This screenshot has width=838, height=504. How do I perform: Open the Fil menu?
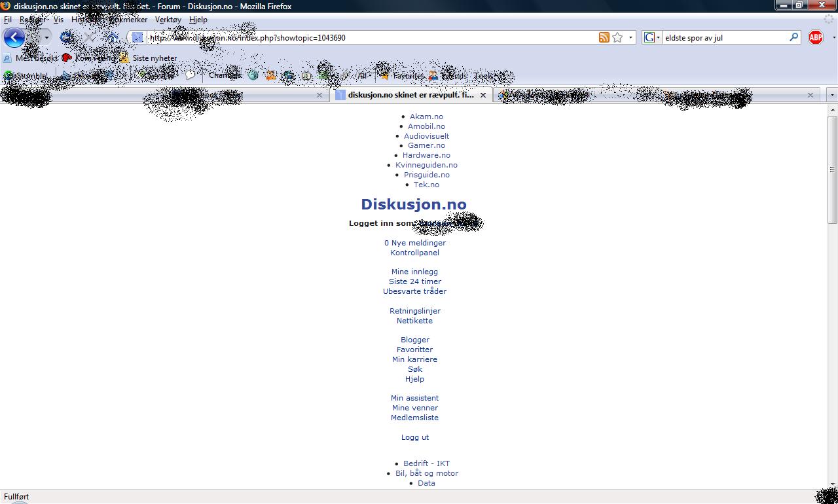coord(8,20)
